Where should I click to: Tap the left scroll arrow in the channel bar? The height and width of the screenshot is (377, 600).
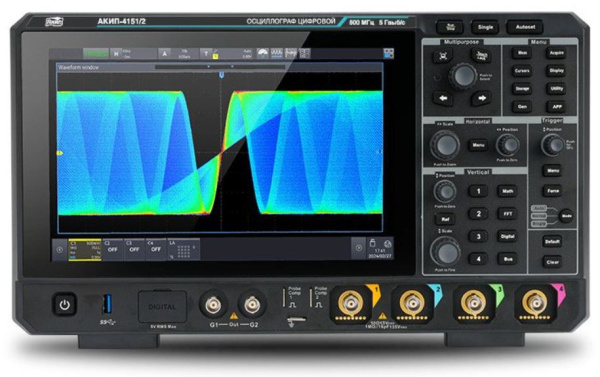(x=60, y=250)
